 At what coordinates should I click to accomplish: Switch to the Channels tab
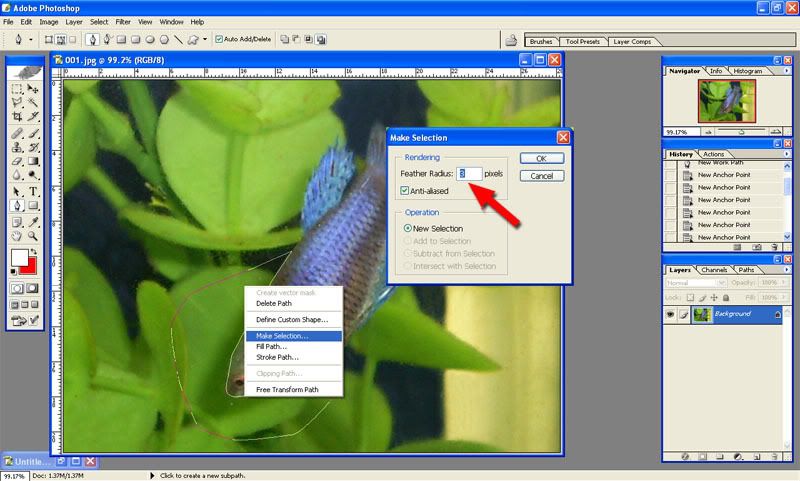tap(713, 270)
